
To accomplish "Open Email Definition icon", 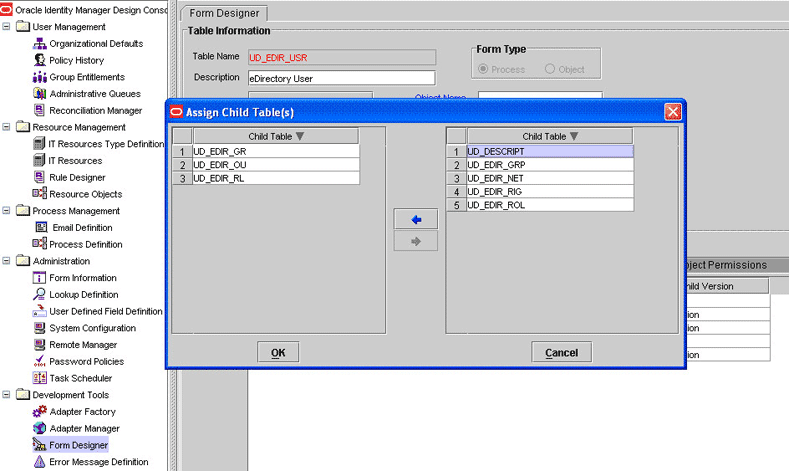I will click(x=41, y=227).
